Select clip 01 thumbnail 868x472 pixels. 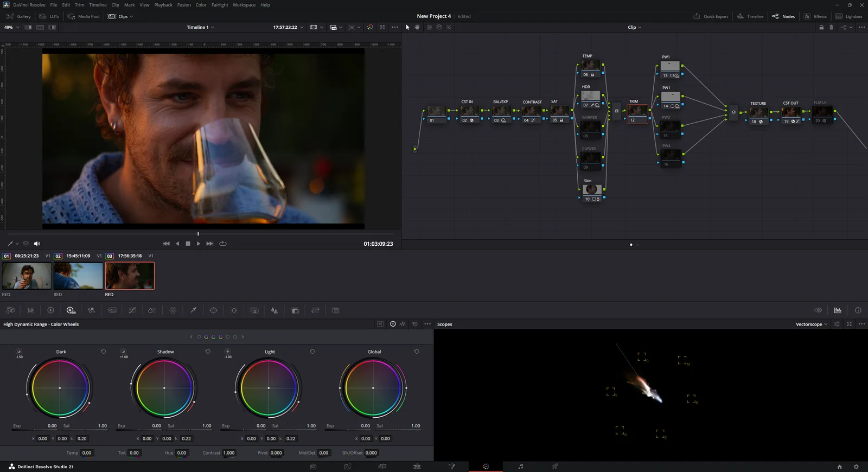27,276
